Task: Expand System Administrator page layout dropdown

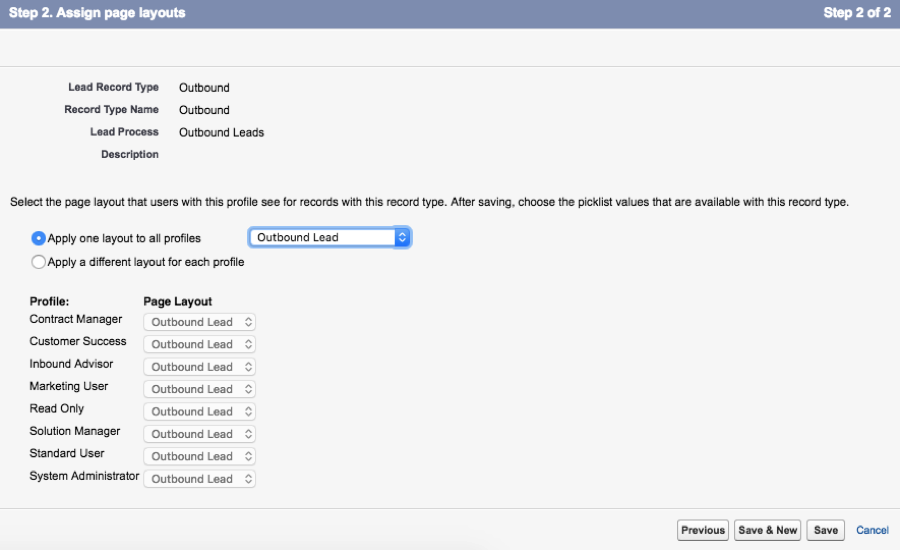Action: click(200, 479)
